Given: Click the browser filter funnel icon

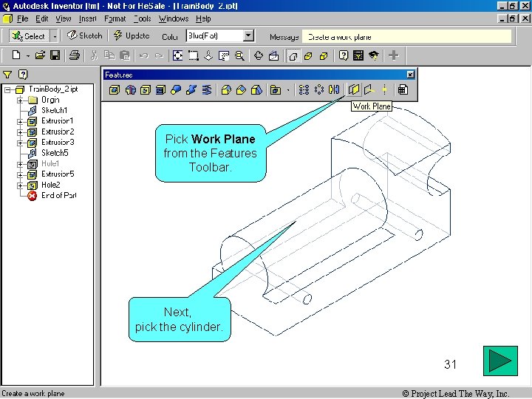Looking at the screenshot, I should [x=7, y=75].
